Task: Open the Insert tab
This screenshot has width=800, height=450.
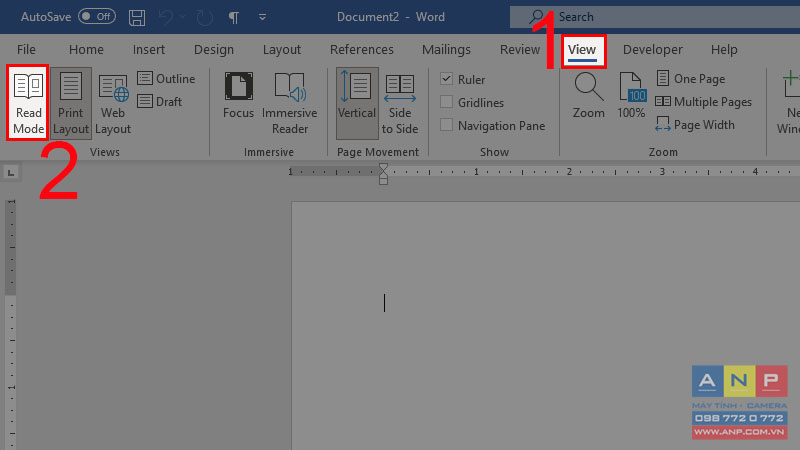Action: [x=148, y=49]
